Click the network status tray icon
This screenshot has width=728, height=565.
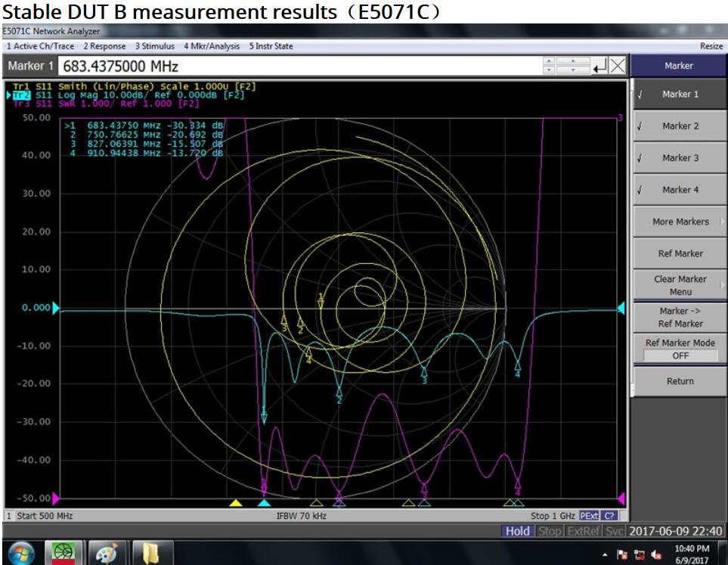640,554
